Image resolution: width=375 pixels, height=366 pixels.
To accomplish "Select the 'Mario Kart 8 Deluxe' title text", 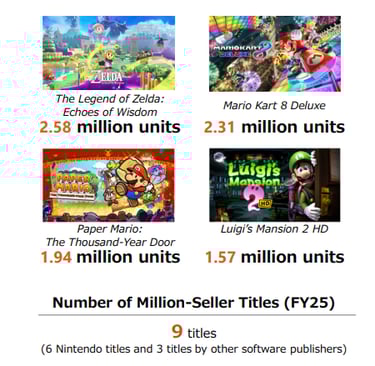I will tap(274, 105).
